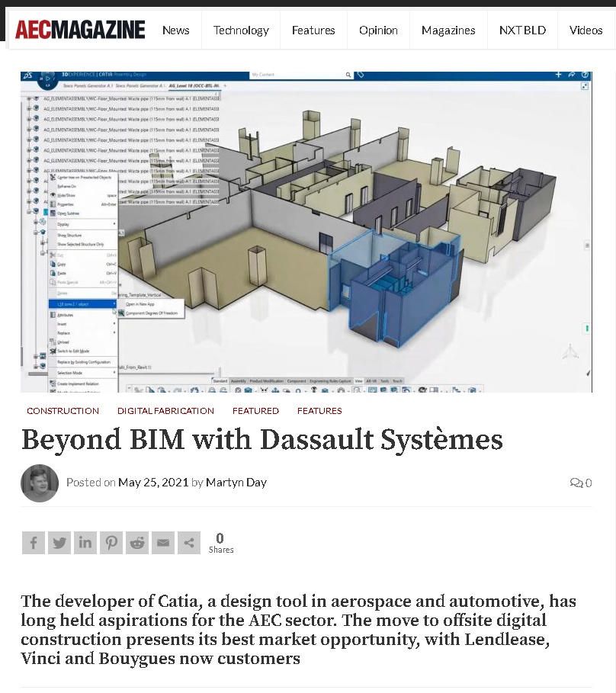The height and width of the screenshot is (693, 616).
Task: Open the Catia building model hero image
Action: [x=306, y=232]
